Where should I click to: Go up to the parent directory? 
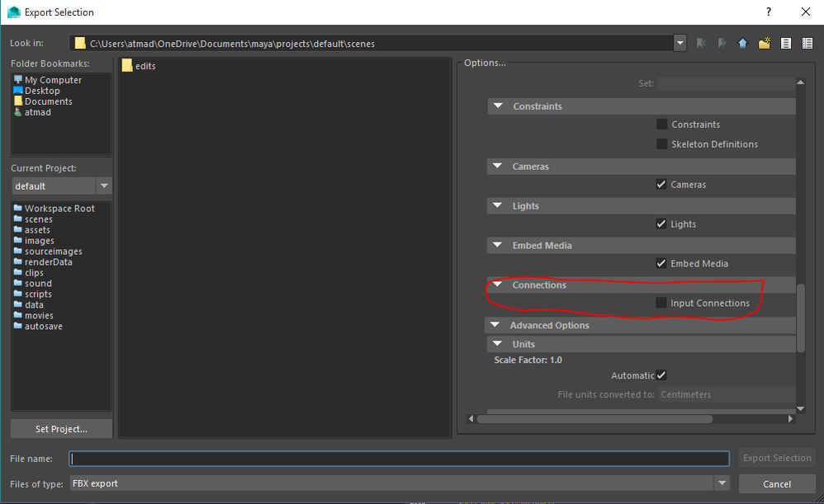(x=742, y=42)
